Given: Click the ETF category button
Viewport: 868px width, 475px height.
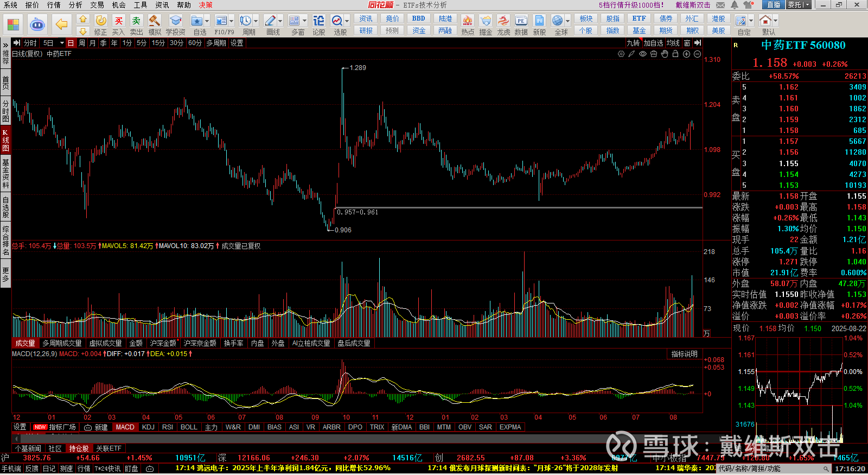Looking at the screenshot, I should [x=639, y=18].
